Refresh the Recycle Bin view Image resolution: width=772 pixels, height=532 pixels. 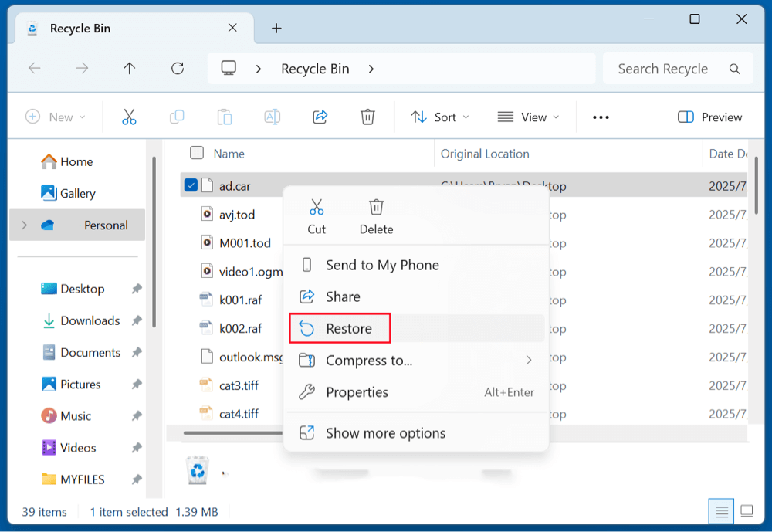pyautogui.click(x=178, y=68)
